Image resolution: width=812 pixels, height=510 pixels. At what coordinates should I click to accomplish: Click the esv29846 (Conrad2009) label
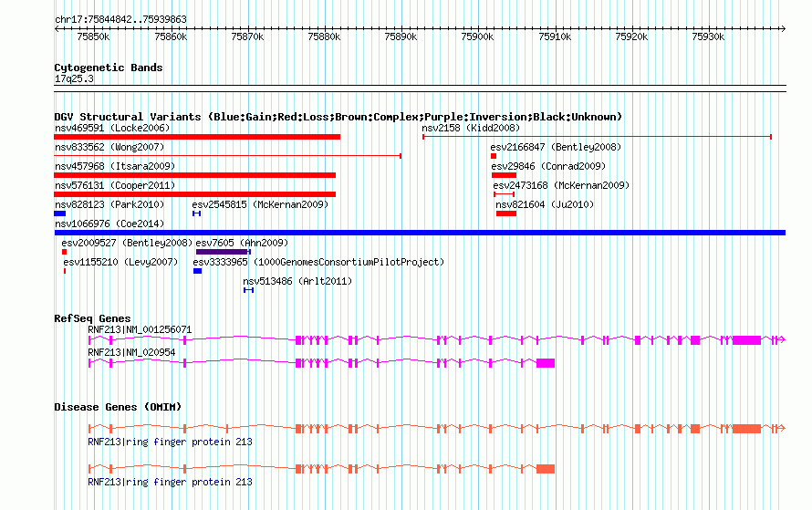548,166
